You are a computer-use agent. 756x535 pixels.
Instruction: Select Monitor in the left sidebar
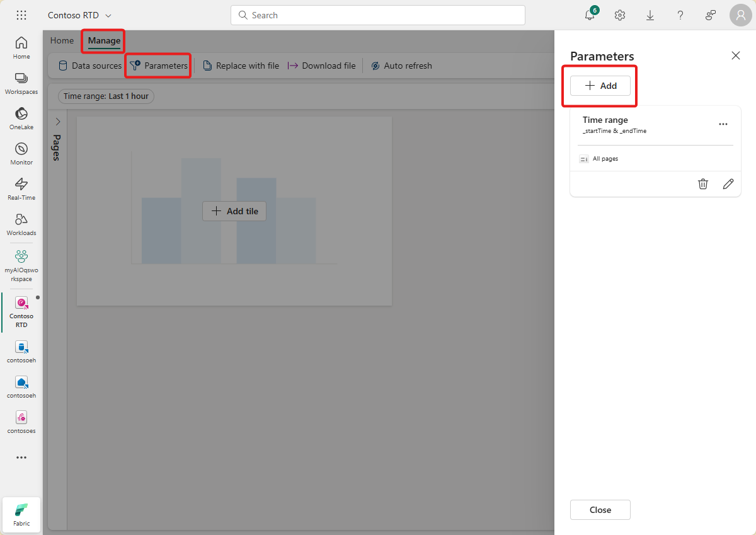coord(21,152)
